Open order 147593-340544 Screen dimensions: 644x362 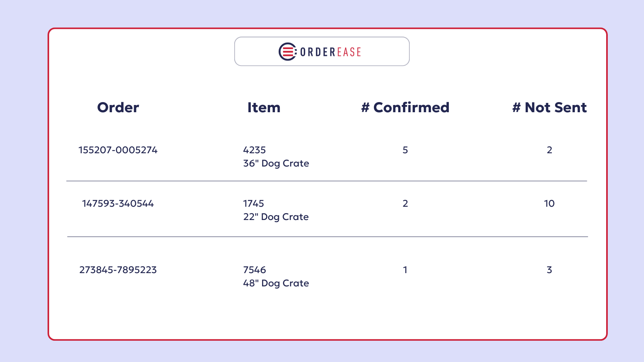(118, 204)
